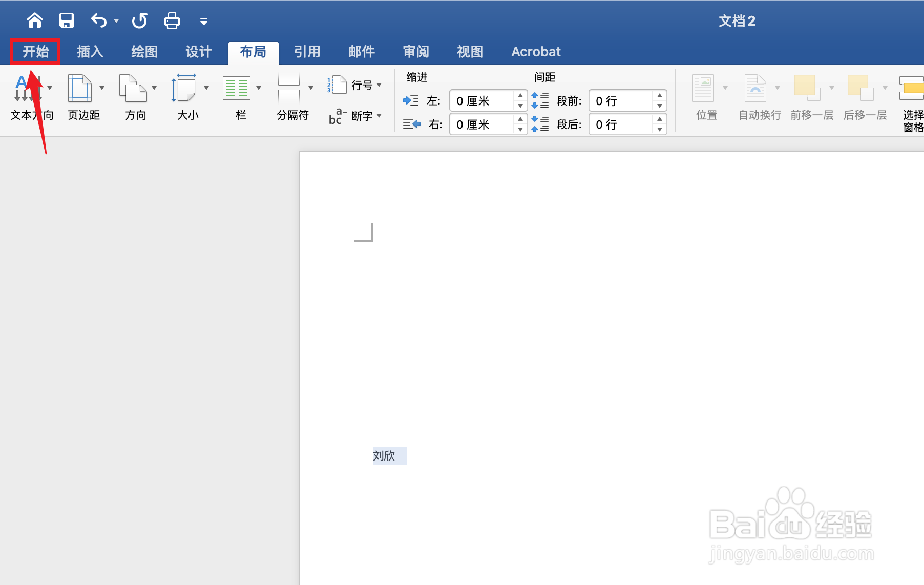
Task: Print the document using printer icon
Action: click(x=172, y=20)
